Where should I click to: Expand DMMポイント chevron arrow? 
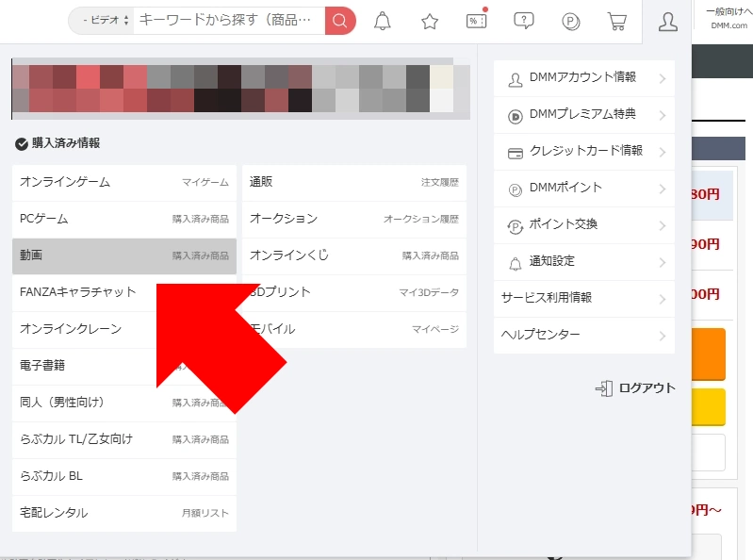tap(663, 189)
